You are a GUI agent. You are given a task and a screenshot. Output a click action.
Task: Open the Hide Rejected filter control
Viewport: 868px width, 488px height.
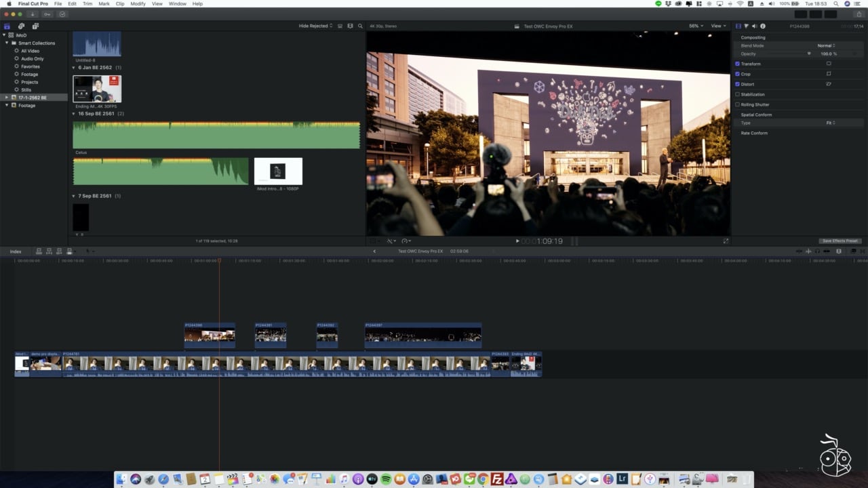[313, 26]
